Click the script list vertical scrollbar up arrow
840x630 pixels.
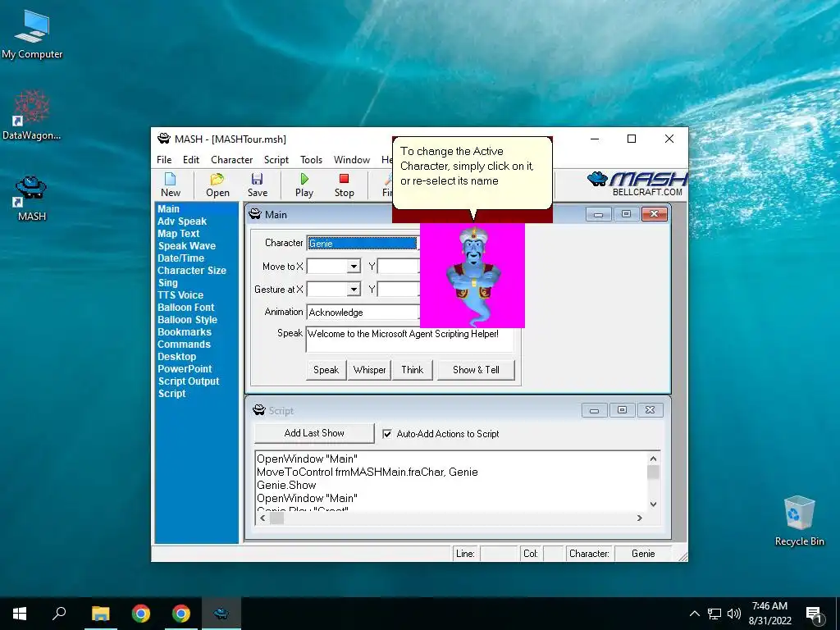point(653,459)
